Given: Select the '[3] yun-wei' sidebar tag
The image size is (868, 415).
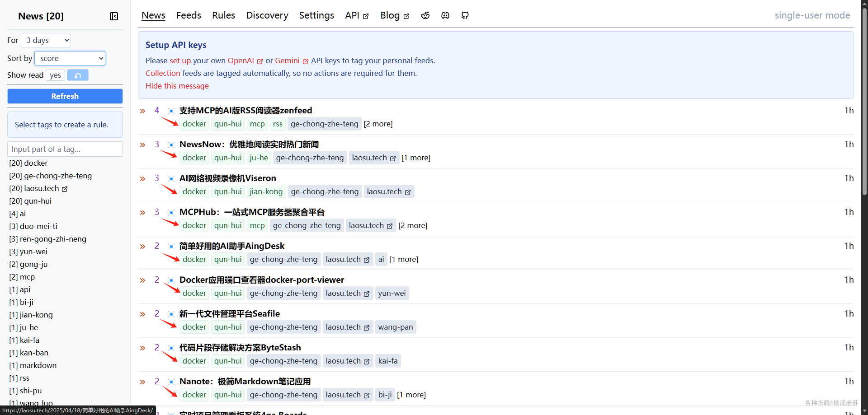Looking at the screenshot, I should pyautogui.click(x=28, y=252).
